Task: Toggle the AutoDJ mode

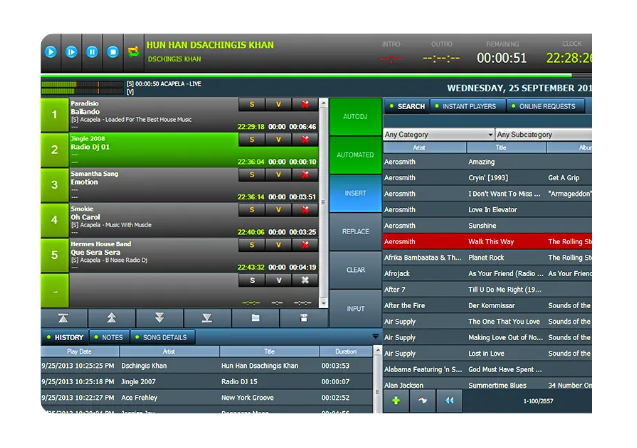Action: pyautogui.click(x=356, y=117)
